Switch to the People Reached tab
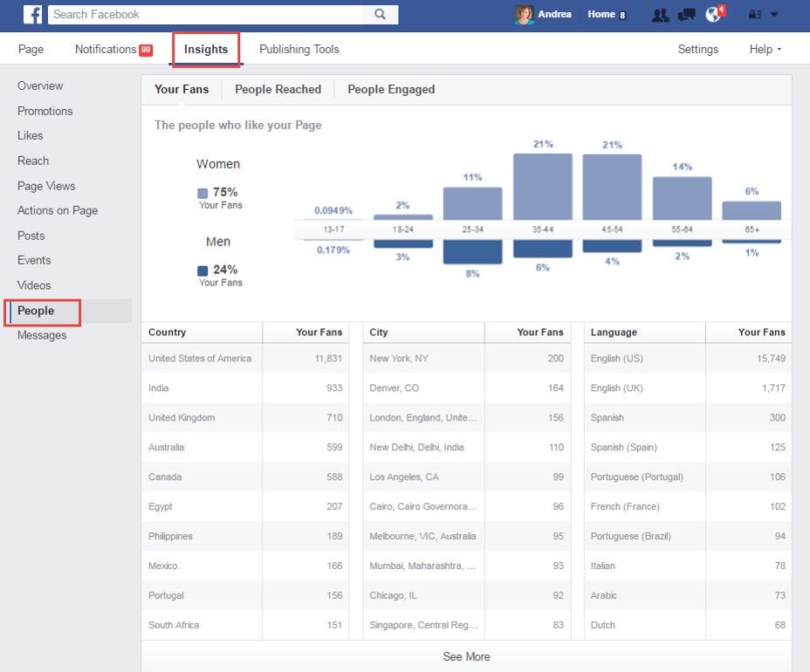 pyautogui.click(x=278, y=89)
